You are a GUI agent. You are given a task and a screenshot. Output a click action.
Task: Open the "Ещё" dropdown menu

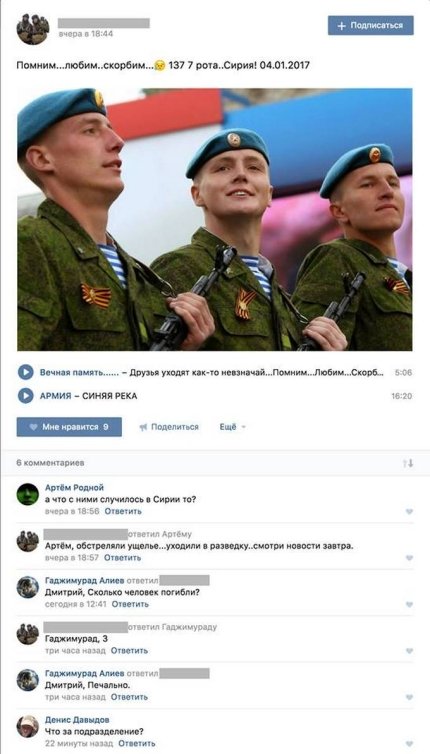(x=233, y=427)
